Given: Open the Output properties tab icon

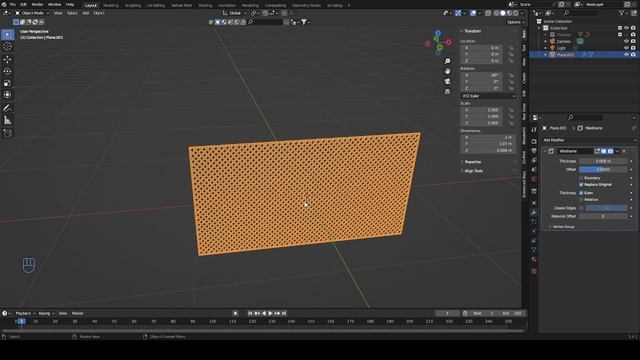Looking at the screenshot, I should [x=534, y=151].
